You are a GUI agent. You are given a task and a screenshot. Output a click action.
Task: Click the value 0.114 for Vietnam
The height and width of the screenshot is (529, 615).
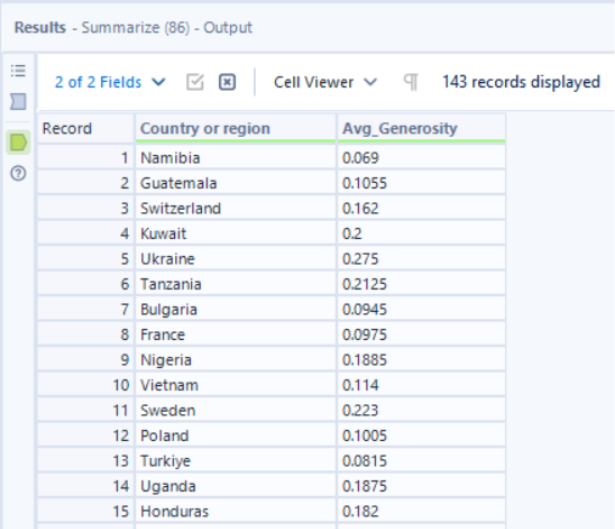(x=421, y=385)
